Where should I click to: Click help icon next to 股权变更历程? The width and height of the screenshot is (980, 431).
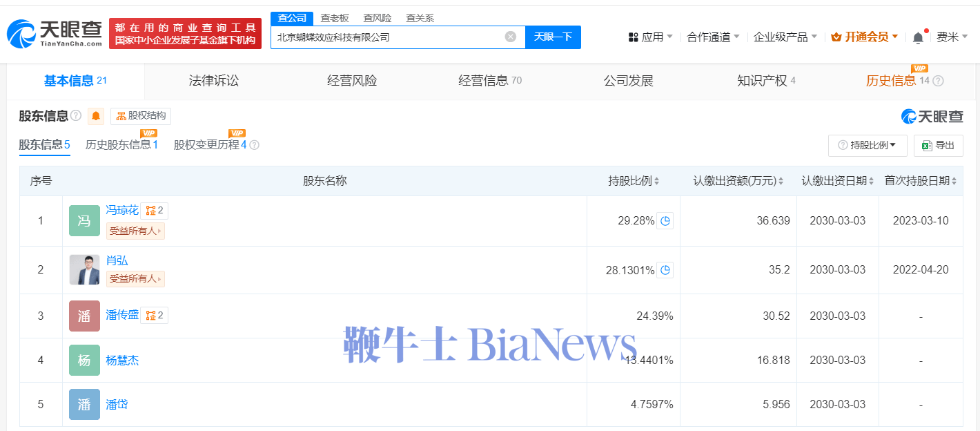254,145
